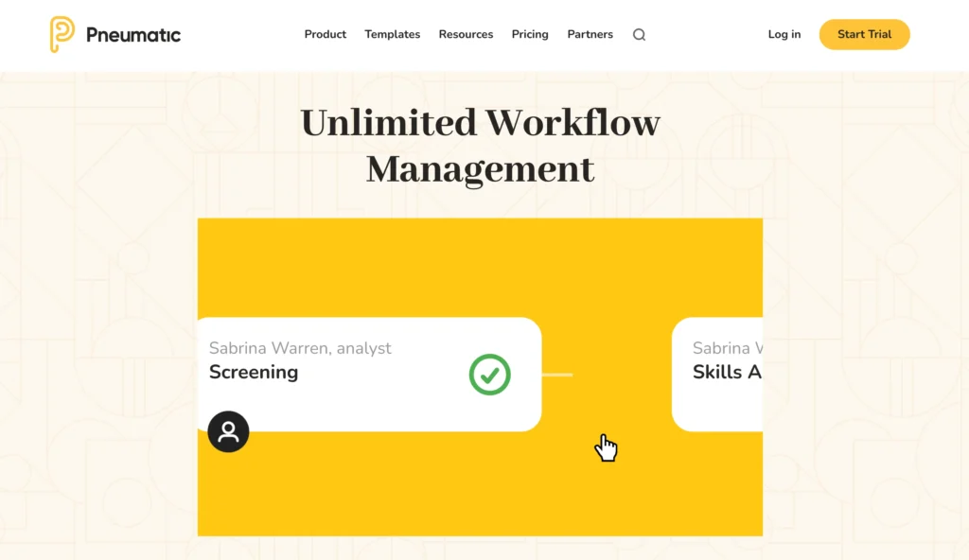This screenshot has height=560, width=969.
Task: Click the Unlimited Workflow Management heading
Action: click(480, 145)
